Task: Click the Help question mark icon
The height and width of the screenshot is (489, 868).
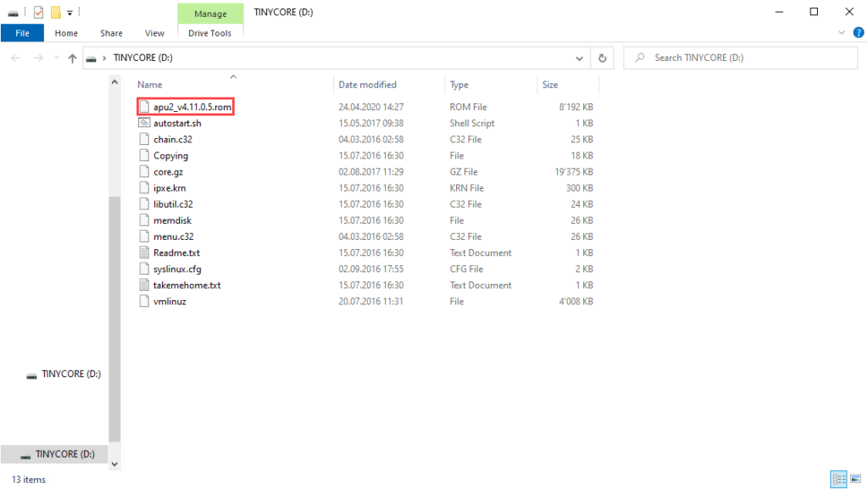Action: pyautogui.click(x=857, y=33)
